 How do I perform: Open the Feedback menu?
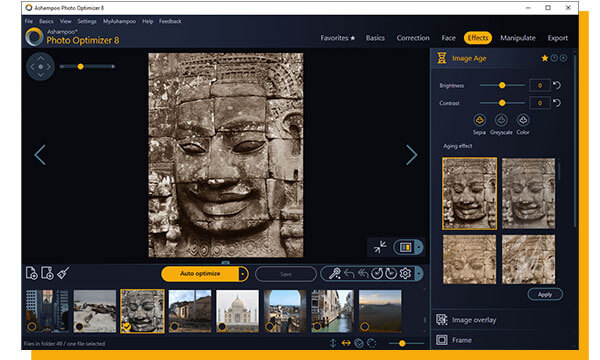170,21
